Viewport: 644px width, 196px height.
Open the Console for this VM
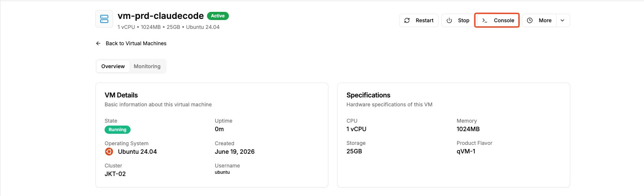click(x=497, y=20)
